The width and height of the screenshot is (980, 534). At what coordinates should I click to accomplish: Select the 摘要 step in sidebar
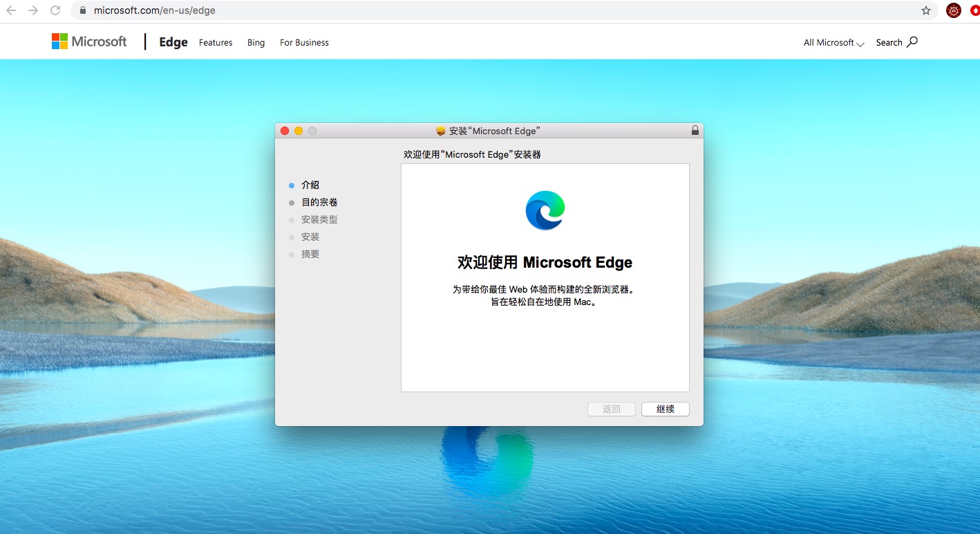click(310, 255)
